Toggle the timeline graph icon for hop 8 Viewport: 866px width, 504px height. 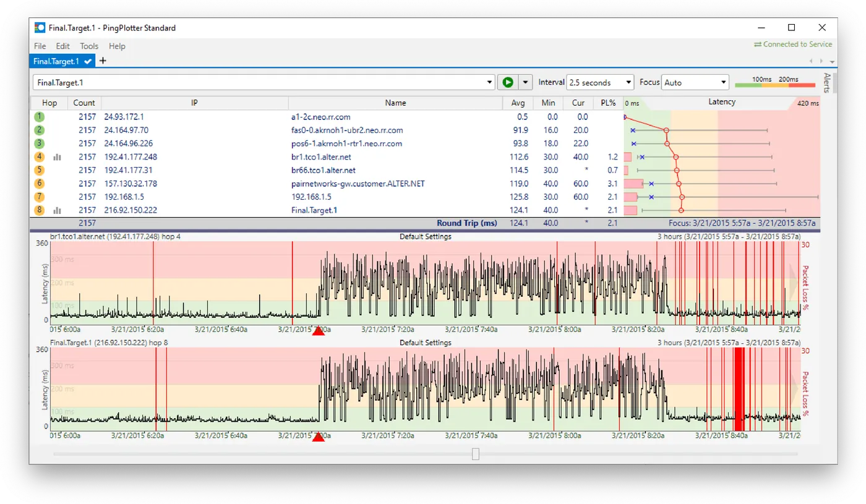pyautogui.click(x=58, y=210)
